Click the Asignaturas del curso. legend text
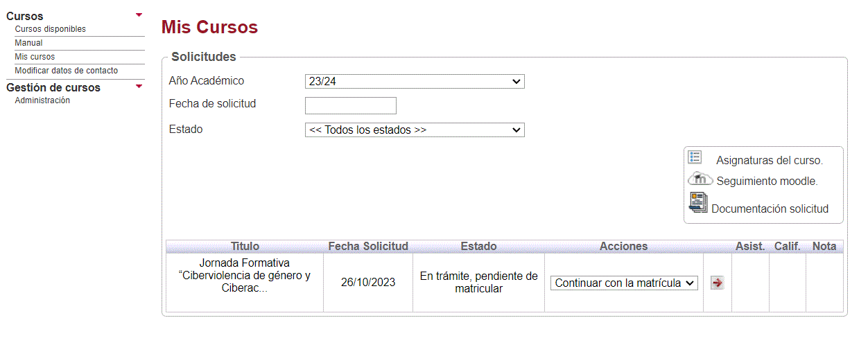 point(770,161)
